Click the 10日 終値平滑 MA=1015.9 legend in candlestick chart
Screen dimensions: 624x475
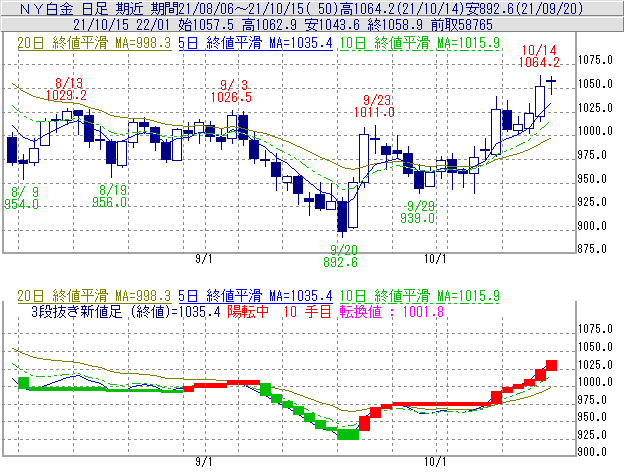pyautogui.click(x=419, y=43)
